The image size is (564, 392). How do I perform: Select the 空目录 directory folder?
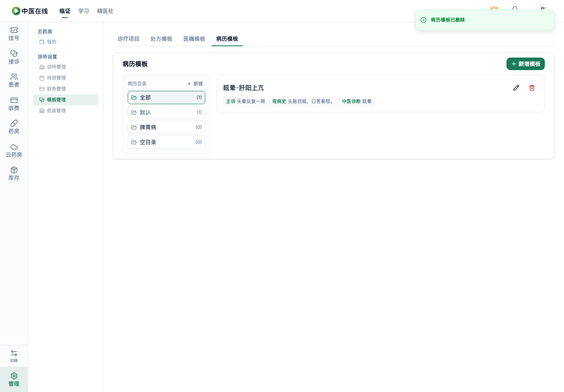click(x=166, y=142)
